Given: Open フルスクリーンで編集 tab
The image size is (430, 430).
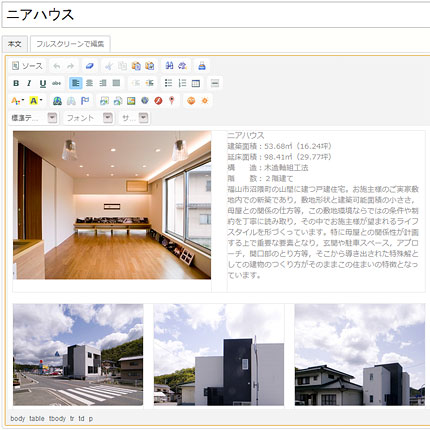Looking at the screenshot, I should 70,44.
